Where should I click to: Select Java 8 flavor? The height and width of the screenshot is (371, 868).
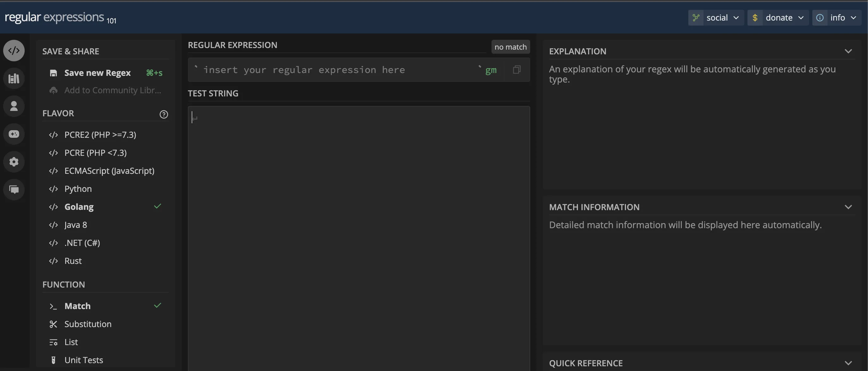(105, 225)
